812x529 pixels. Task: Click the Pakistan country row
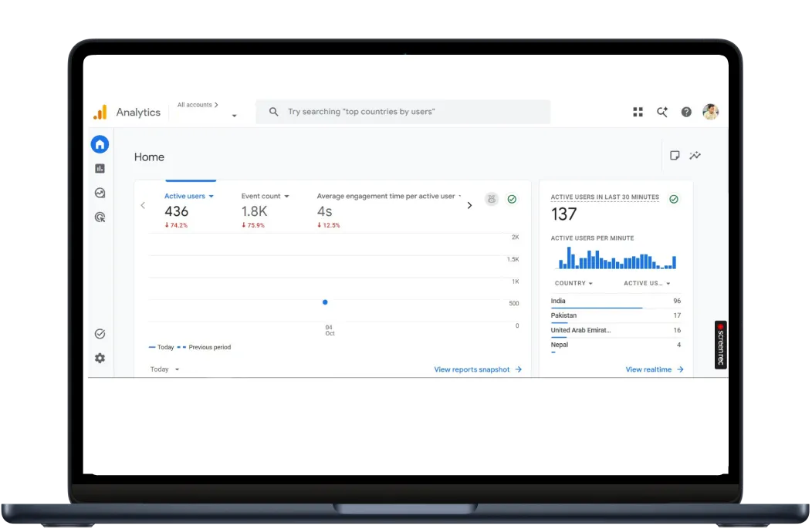pos(616,315)
